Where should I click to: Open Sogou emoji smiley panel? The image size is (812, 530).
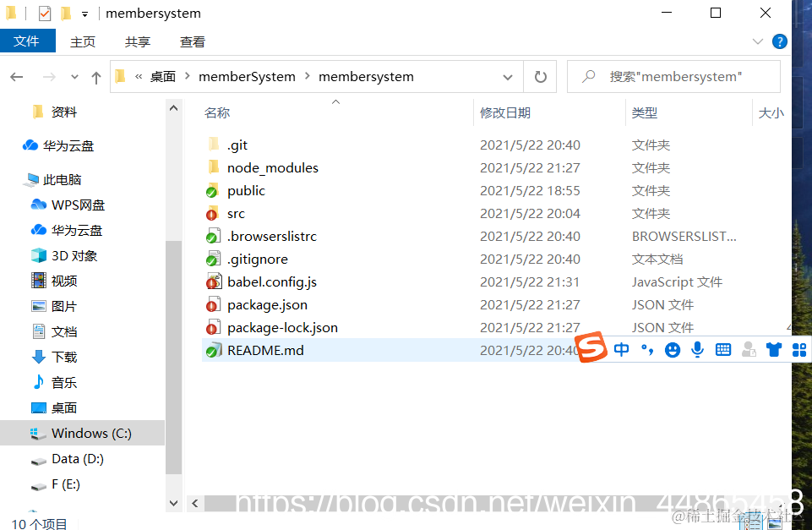(x=673, y=350)
